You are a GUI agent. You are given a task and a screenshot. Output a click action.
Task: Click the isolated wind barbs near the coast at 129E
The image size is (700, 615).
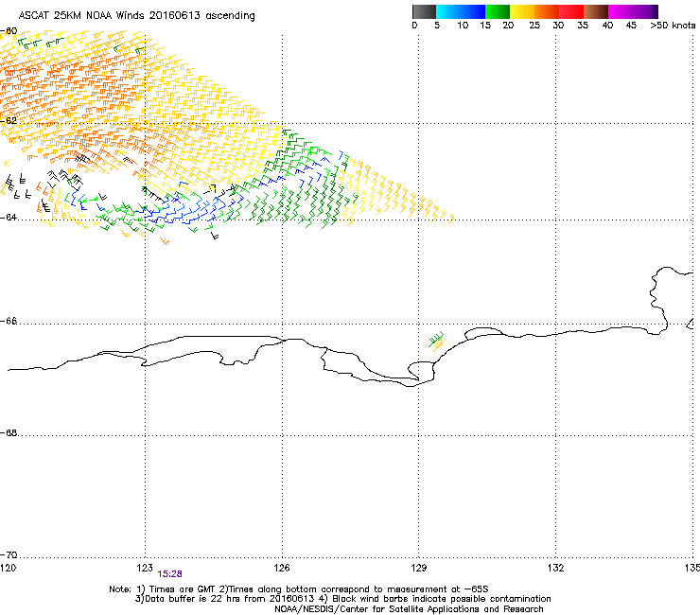click(437, 342)
